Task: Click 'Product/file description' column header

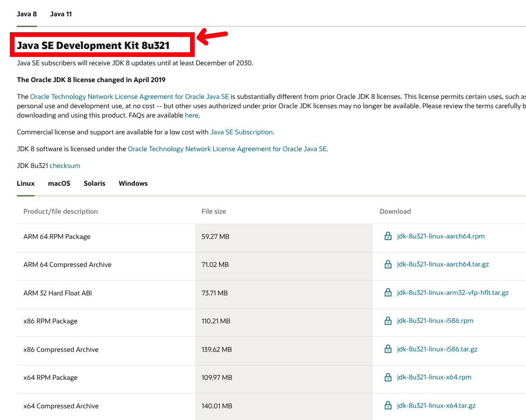Action: 61,211
